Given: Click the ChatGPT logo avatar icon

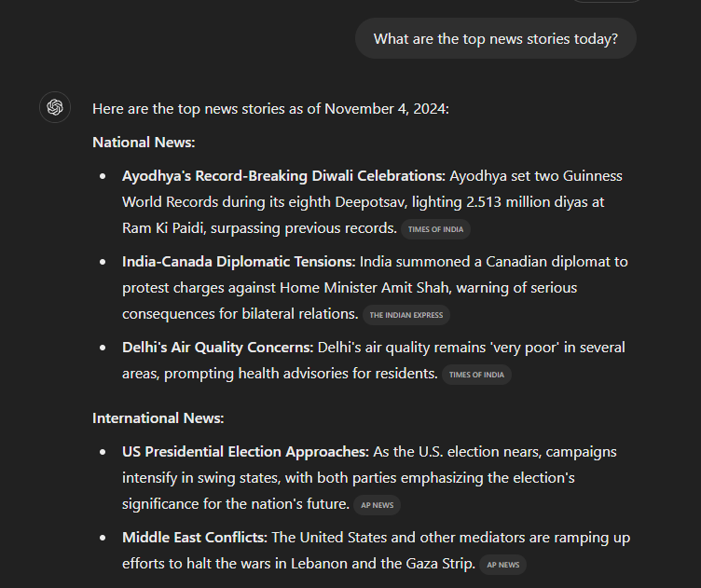Looking at the screenshot, I should [x=55, y=108].
